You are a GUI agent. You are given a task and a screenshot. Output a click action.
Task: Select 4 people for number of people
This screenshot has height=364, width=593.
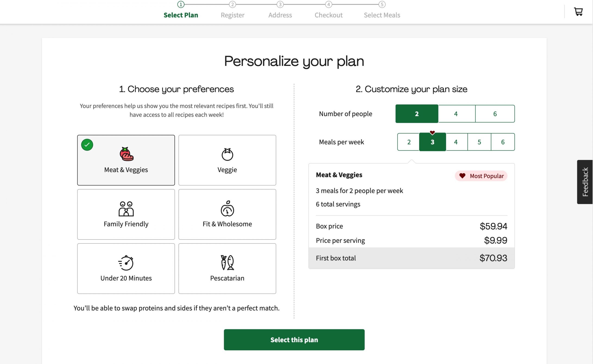pos(455,113)
